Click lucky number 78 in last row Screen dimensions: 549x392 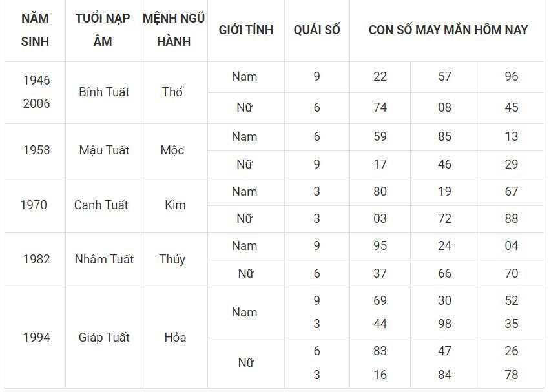click(x=511, y=375)
